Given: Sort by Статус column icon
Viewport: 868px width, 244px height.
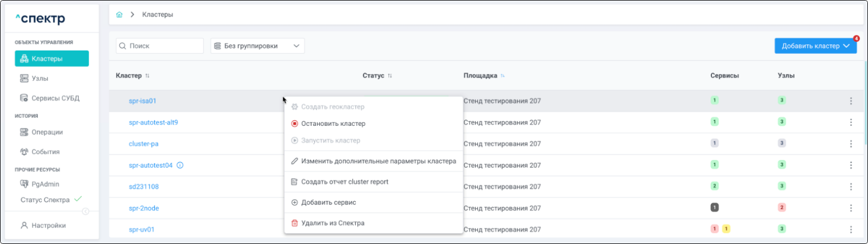Looking at the screenshot, I should 390,76.
